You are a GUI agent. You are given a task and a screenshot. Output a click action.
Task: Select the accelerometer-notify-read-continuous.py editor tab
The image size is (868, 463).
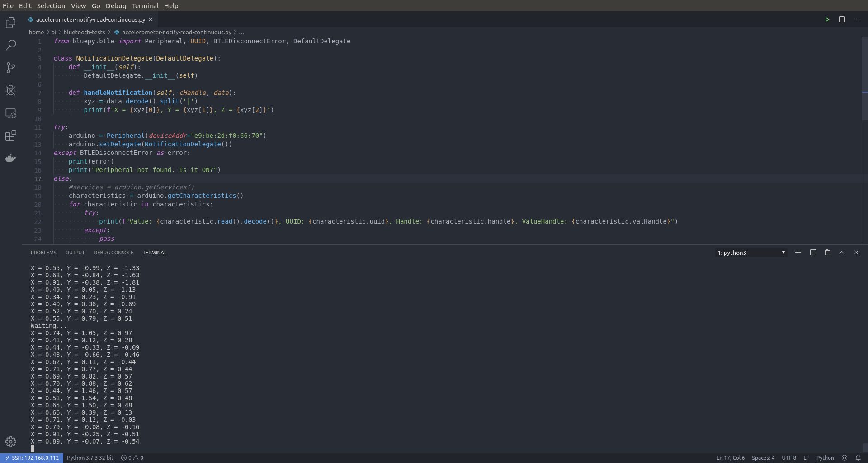coord(90,19)
